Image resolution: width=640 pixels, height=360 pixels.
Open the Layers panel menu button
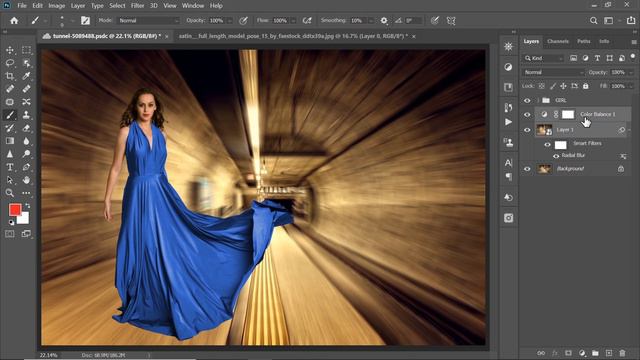(x=633, y=42)
